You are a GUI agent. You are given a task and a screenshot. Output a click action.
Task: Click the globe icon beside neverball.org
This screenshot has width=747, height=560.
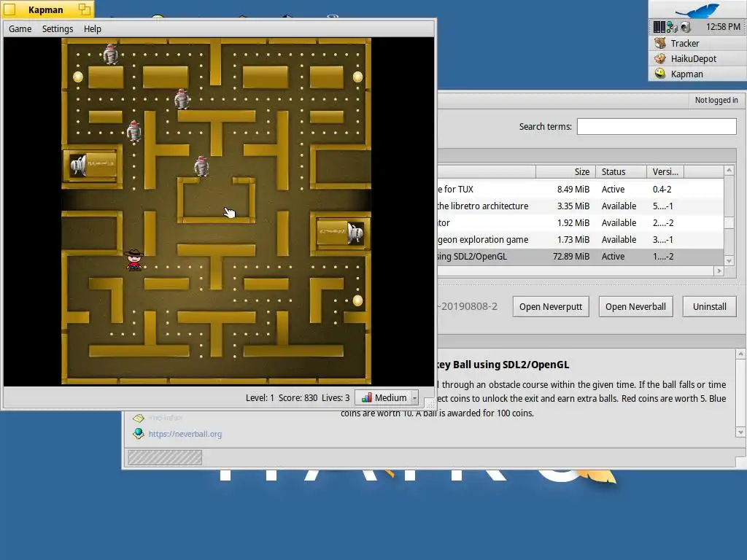pos(139,433)
